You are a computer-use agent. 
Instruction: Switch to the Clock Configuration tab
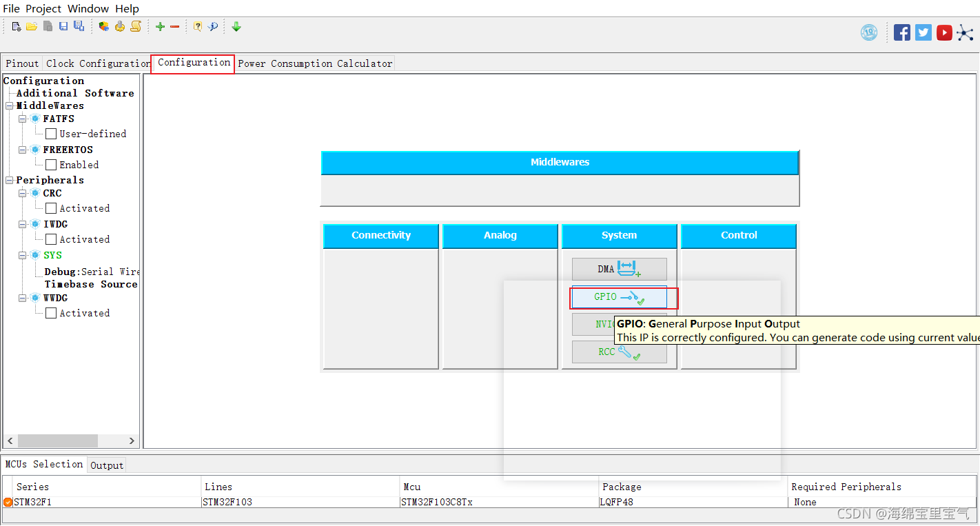(x=97, y=63)
